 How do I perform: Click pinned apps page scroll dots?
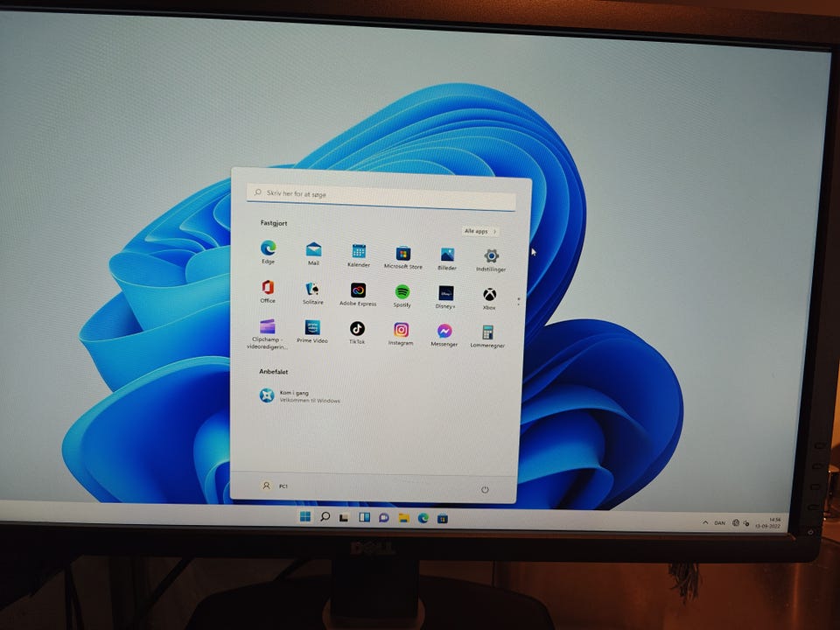tap(518, 302)
